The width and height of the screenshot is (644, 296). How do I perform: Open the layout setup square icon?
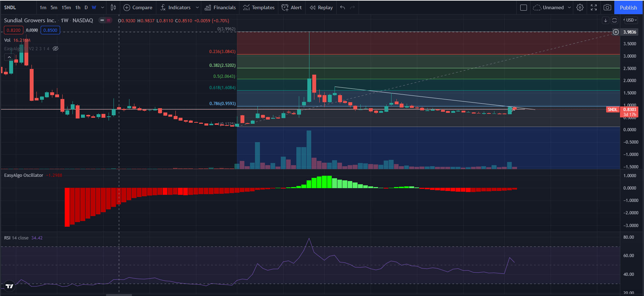click(x=524, y=7)
